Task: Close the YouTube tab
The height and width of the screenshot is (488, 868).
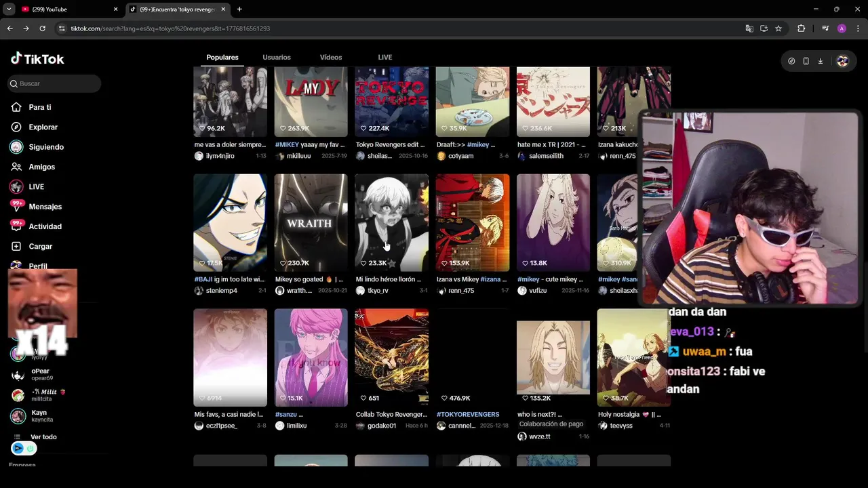Action: pyautogui.click(x=115, y=9)
